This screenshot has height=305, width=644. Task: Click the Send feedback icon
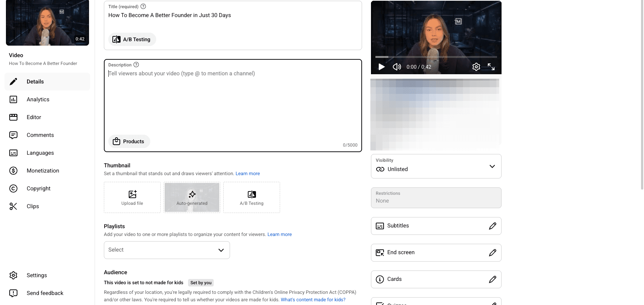[13, 293]
